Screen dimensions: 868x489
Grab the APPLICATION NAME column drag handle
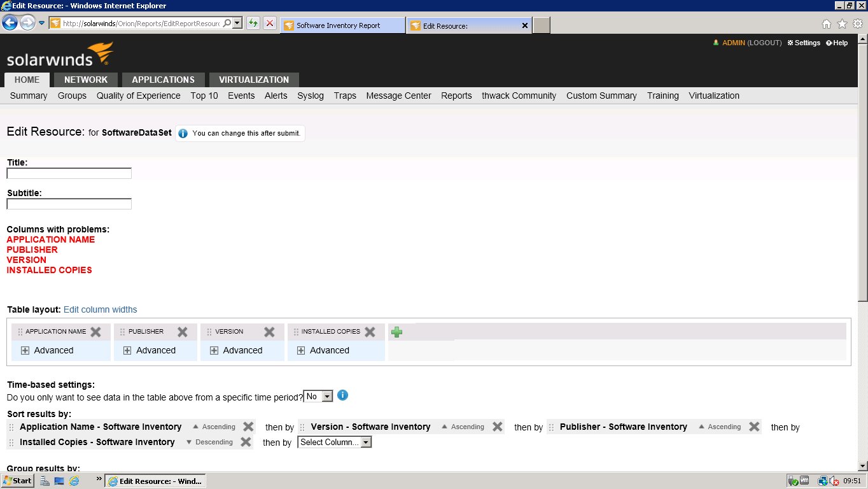[x=20, y=332]
